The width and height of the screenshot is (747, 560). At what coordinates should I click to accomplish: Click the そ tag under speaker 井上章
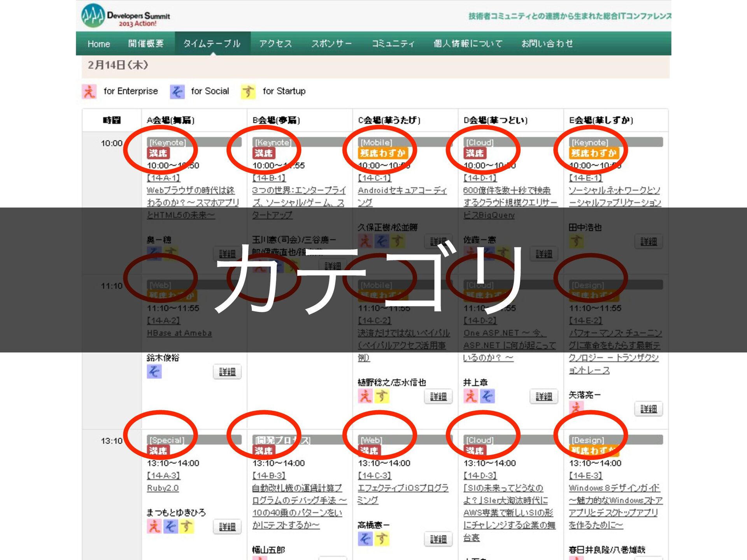click(x=487, y=396)
